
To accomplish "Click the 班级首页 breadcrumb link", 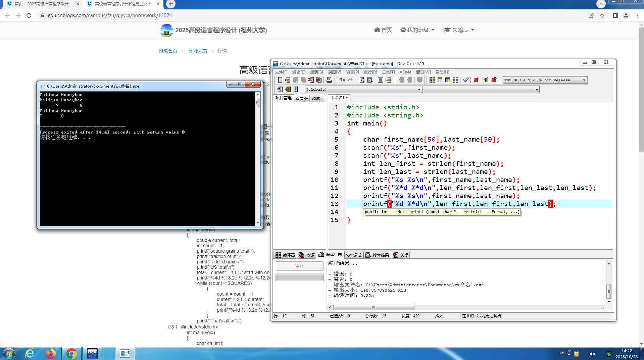I will coord(168,51).
